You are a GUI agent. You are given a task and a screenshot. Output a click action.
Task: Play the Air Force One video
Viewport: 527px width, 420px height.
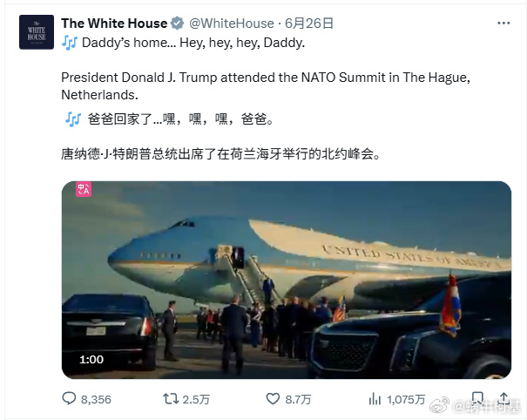287,280
